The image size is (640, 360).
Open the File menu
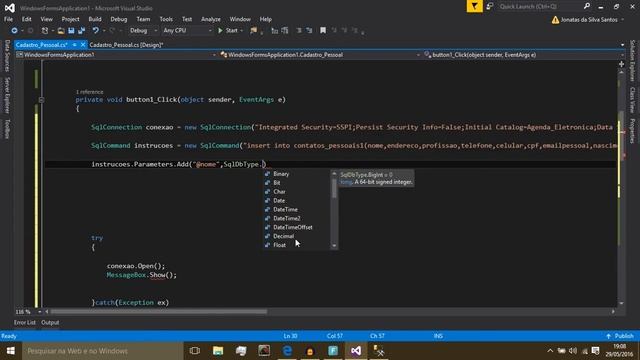click(x=8, y=19)
